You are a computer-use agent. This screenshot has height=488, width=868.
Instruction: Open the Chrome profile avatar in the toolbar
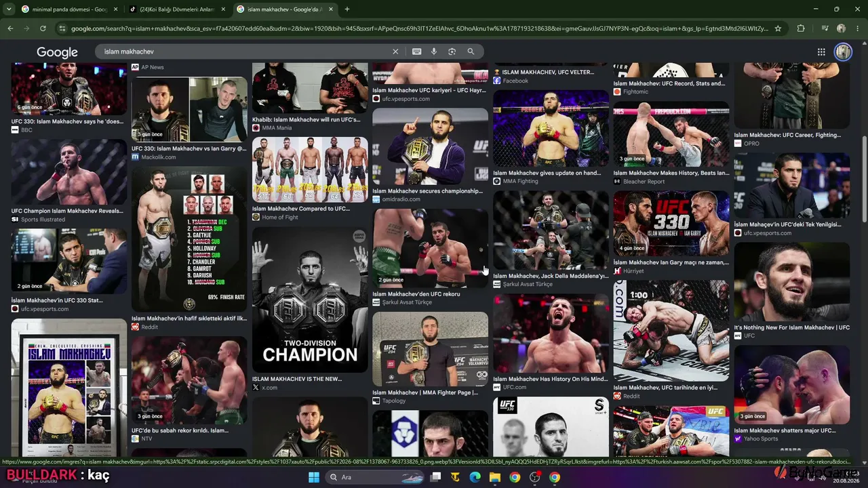pos(841,28)
